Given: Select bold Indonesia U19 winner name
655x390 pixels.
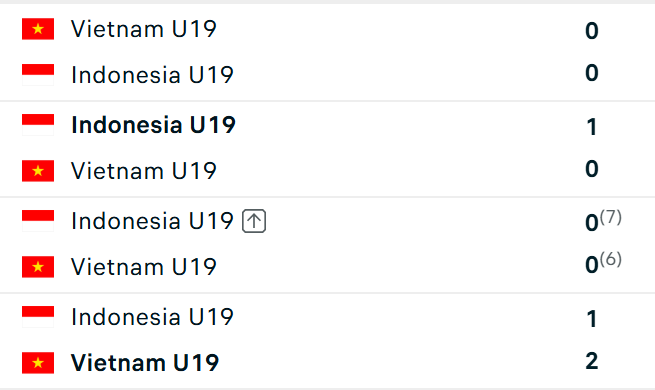Looking at the screenshot, I should pos(153,125).
